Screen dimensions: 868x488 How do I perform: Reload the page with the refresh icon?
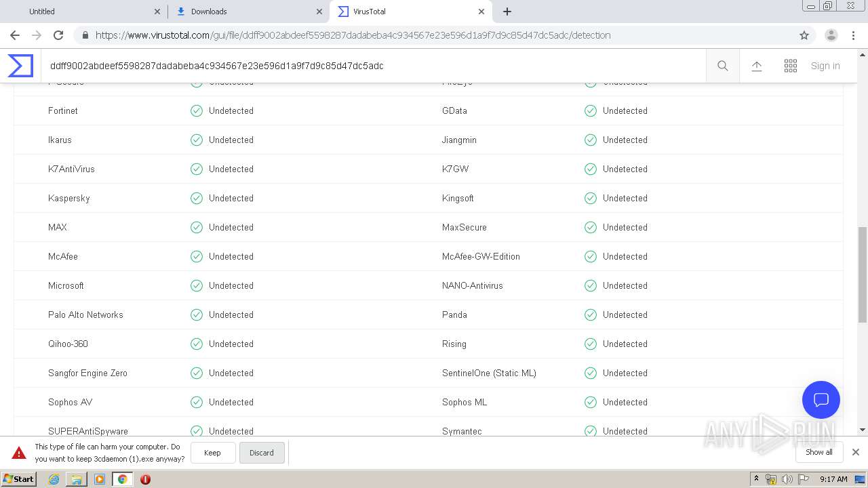(58, 35)
